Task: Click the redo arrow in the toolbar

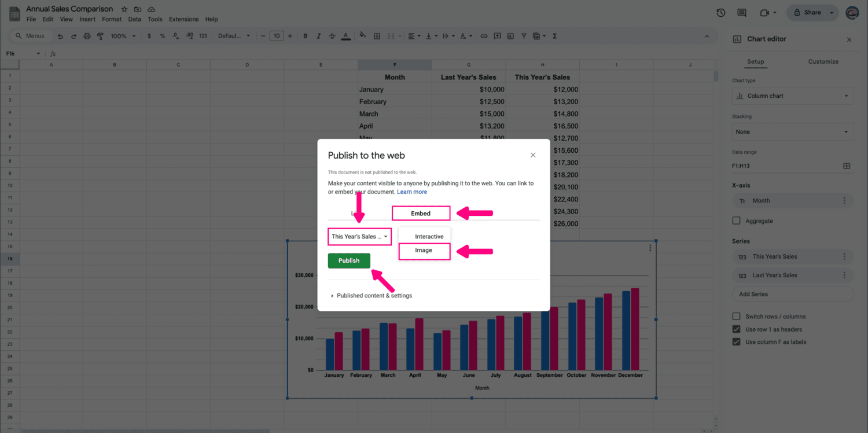Action: [x=73, y=36]
